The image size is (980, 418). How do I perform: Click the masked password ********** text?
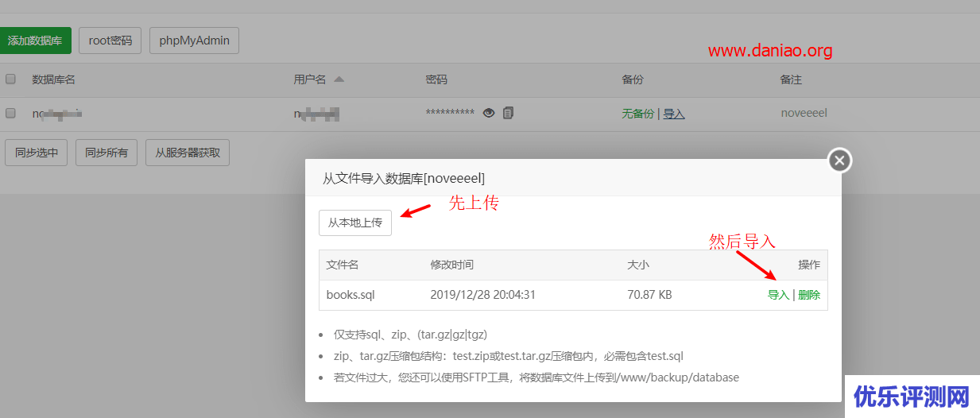pyautogui.click(x=450, y=114)
